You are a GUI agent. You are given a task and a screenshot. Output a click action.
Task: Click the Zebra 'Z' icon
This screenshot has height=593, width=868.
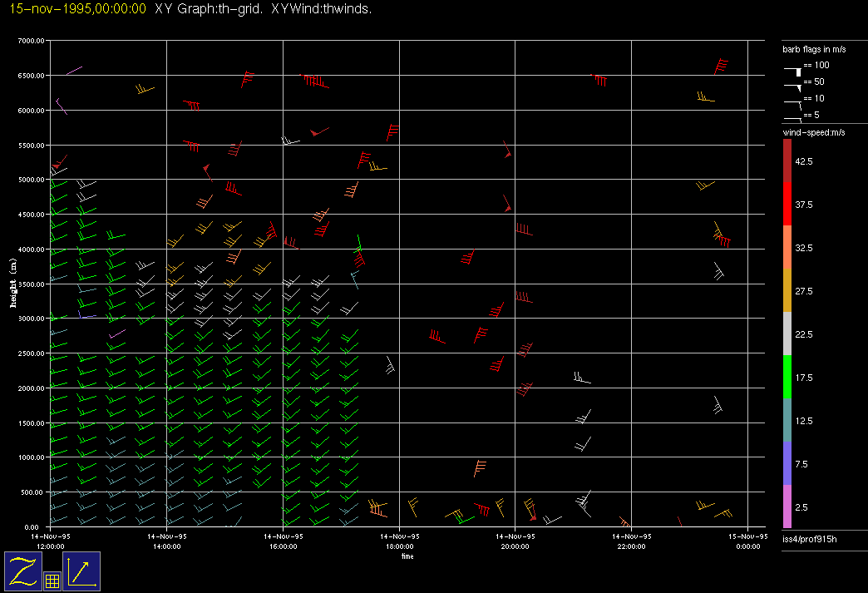pos(22,571)
